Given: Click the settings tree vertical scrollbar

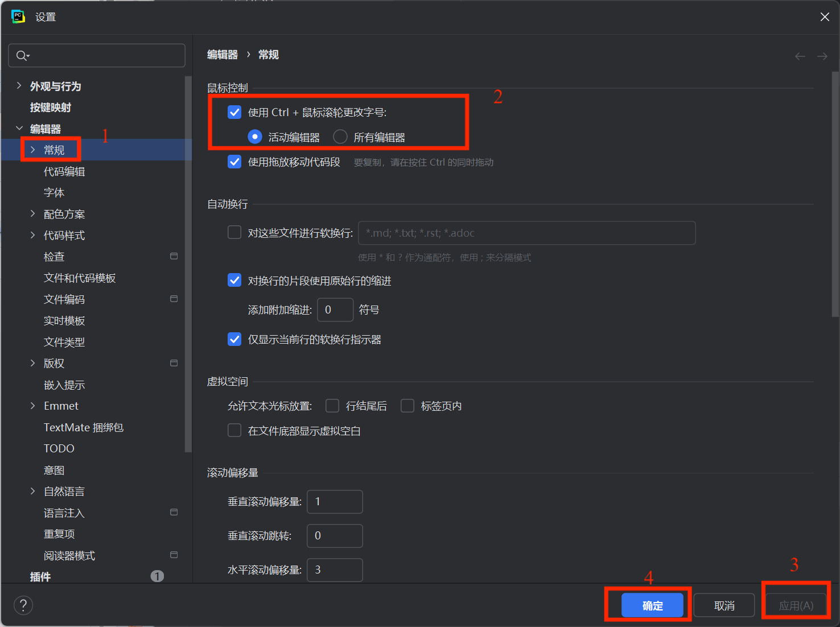Looking at the screenshot, I should tap(188, 265).
